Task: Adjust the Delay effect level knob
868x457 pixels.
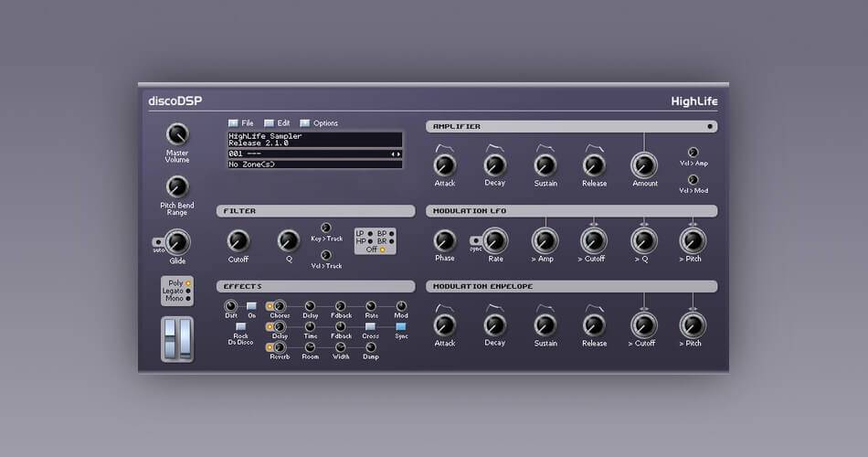Action: (x=281, y=327)
